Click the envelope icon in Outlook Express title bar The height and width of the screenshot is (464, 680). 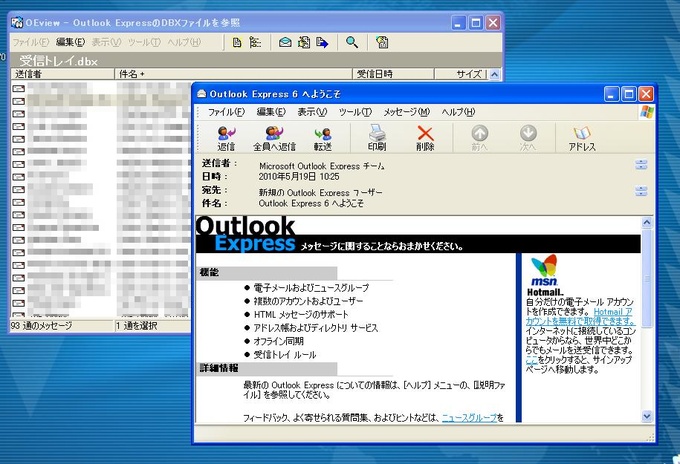click(x=201, y=94)
